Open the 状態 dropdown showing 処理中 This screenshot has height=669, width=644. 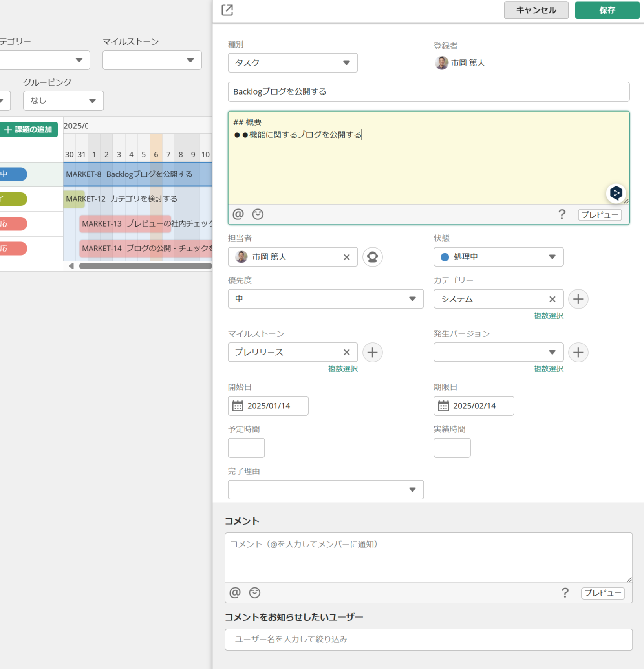[x=498, y=257]
